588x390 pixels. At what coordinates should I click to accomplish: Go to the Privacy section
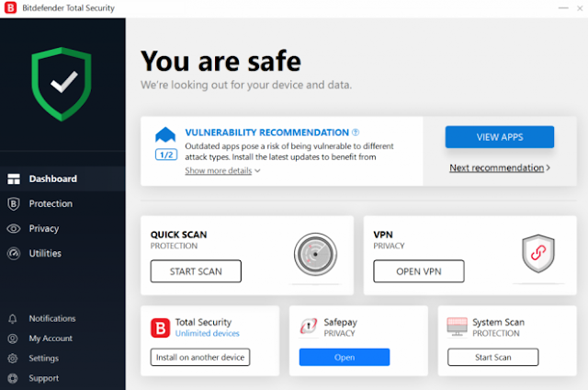click(x=62, y=229)
